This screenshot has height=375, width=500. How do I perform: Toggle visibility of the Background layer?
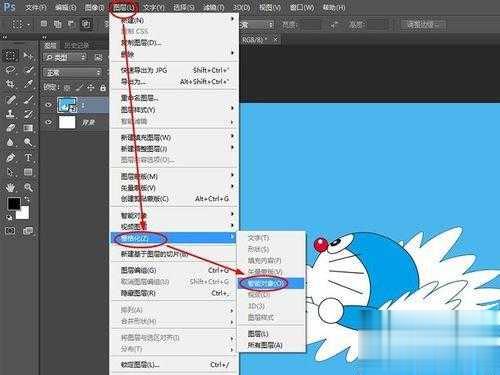49,122
